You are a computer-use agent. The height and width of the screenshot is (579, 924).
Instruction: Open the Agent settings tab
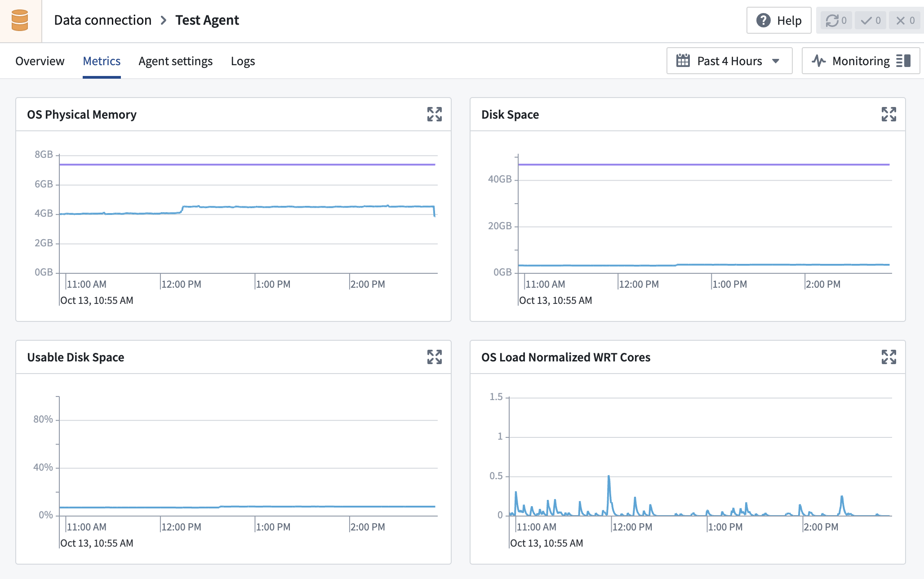click(176, 61)
